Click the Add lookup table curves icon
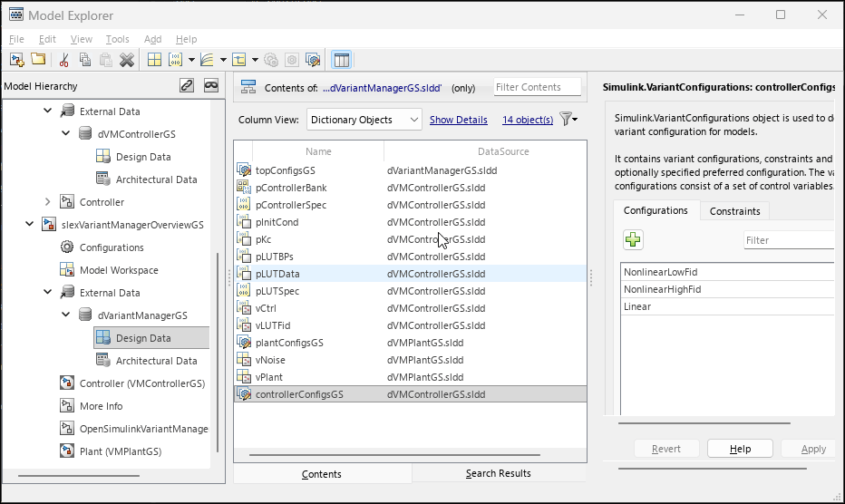This screenshot has width=845, height=504. pyautogui.click(x=207, y=60)
